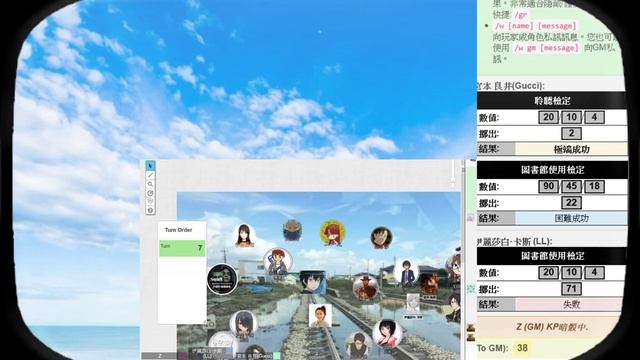The image size is (640, 360).
Task: Adjust the map zoom slider handle
Action: [453, 180]
